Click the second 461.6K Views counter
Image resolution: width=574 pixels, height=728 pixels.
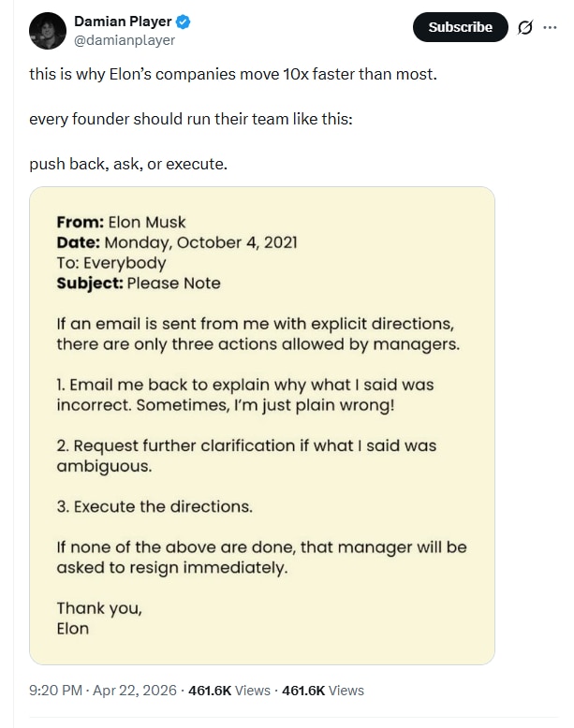pyautogui.click(x=322, y=691)
